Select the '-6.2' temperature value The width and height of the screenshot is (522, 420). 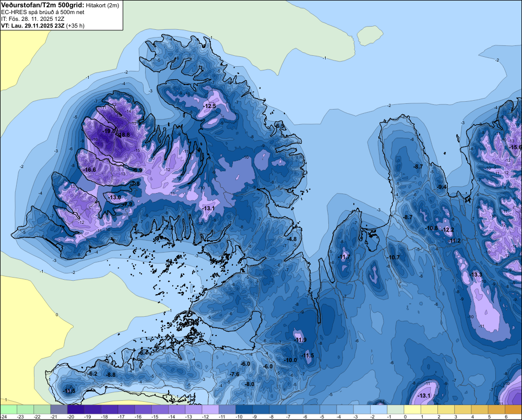(92, 374)
